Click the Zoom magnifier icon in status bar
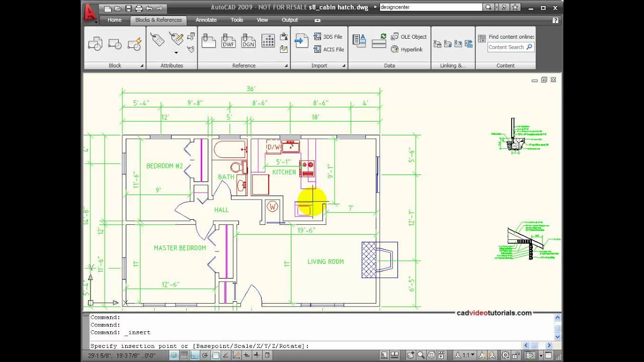Viewport: 644px width, 362px height. [421, 355]
